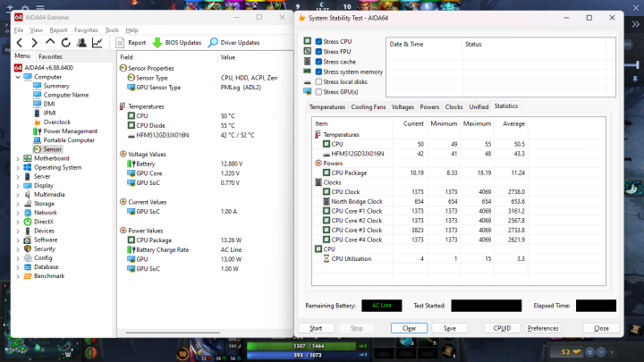Enable Stress CPU checkbox
The width and height of the screenshot is (644, 362).
coord(318,41)
